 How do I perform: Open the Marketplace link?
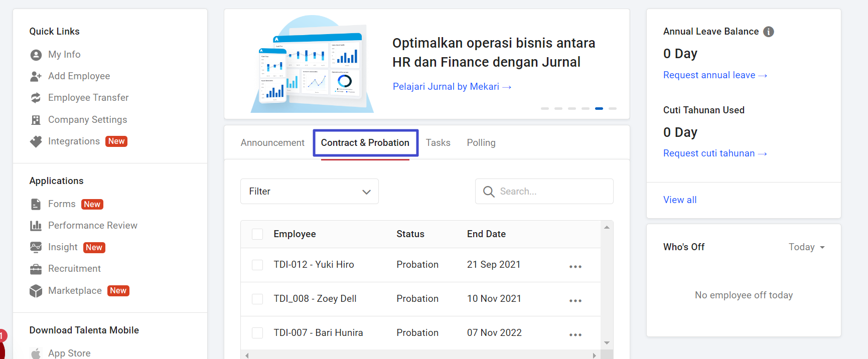(75, 291)
